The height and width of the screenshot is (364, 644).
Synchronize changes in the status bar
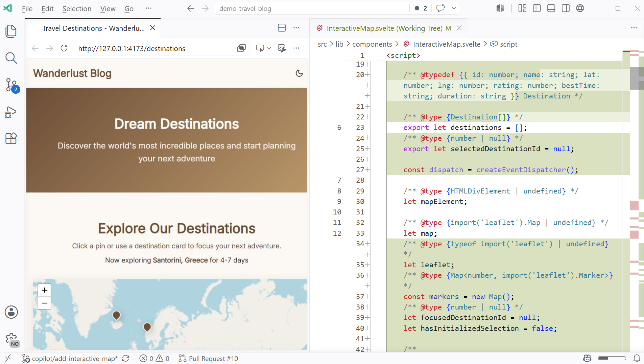click(x=126, y=359)
